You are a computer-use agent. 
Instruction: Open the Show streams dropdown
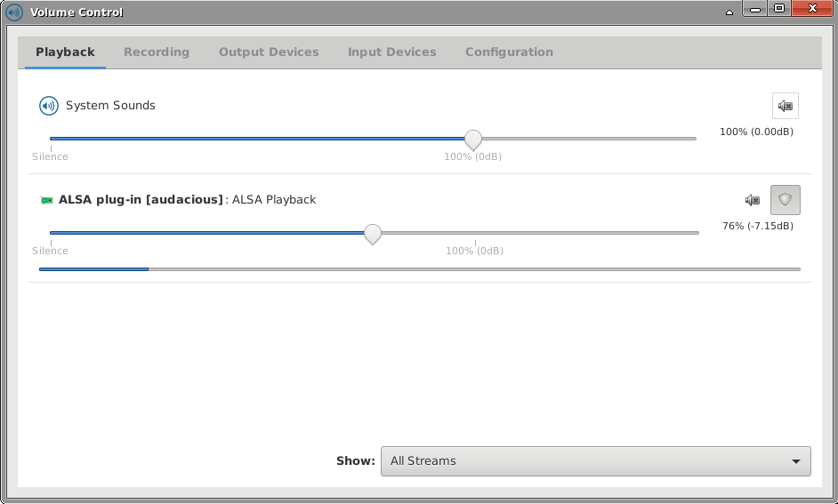point(595,461)
